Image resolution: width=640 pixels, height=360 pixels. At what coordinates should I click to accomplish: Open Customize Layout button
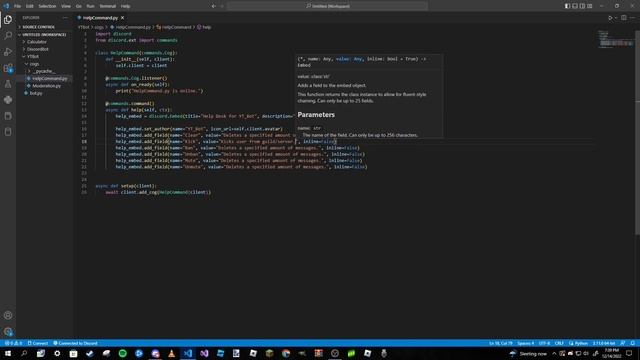pyautogui.click(x=590, y=6)
